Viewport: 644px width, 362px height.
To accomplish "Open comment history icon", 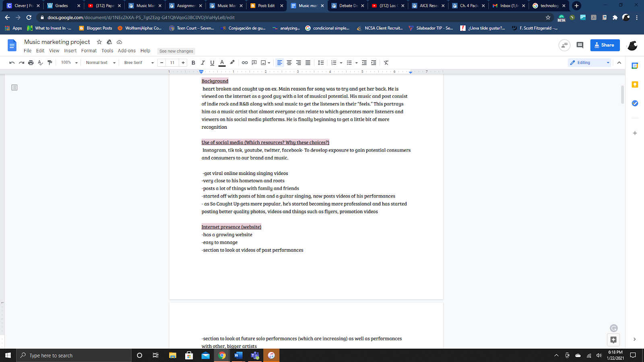I will pos(580,45).
